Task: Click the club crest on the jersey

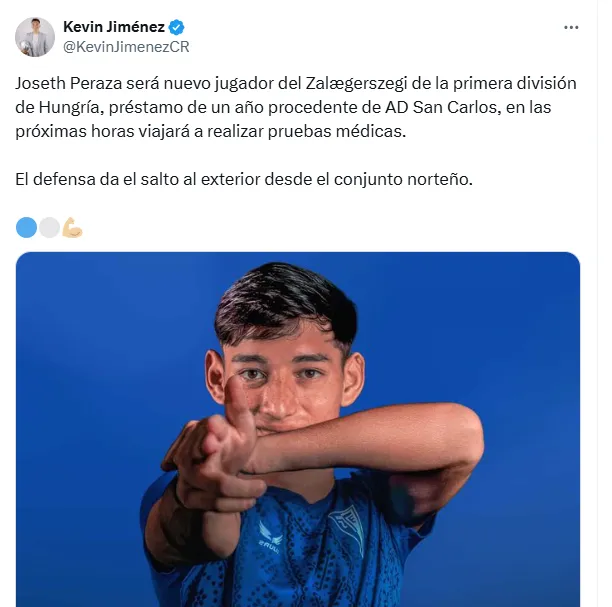Action: click(x=347, y=529)
